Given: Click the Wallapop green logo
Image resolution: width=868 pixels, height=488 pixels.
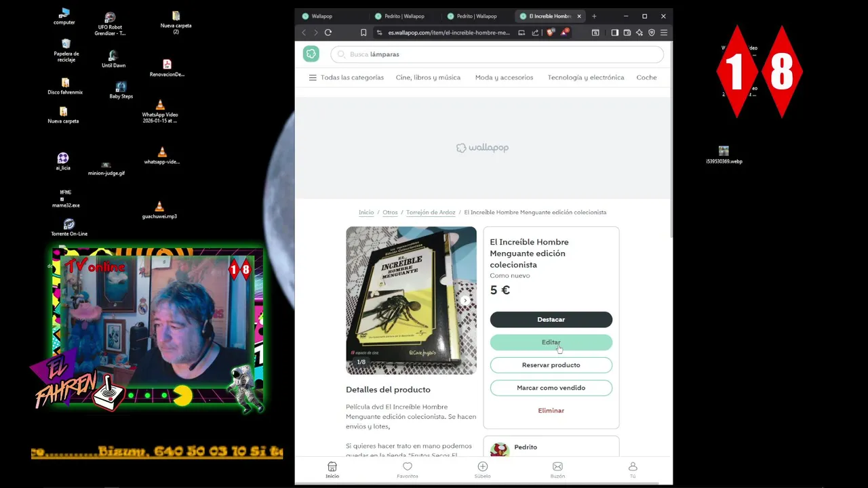Looking at the screenshot, I should [x=311, y=54].
